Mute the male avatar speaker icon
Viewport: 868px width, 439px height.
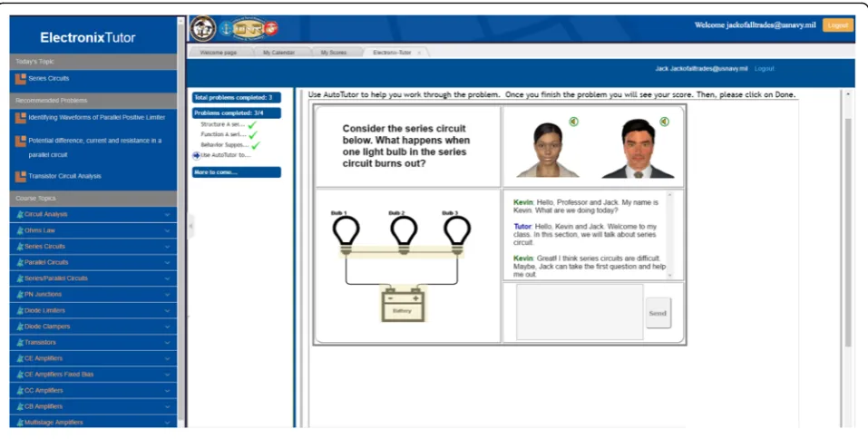click(664, 122)
